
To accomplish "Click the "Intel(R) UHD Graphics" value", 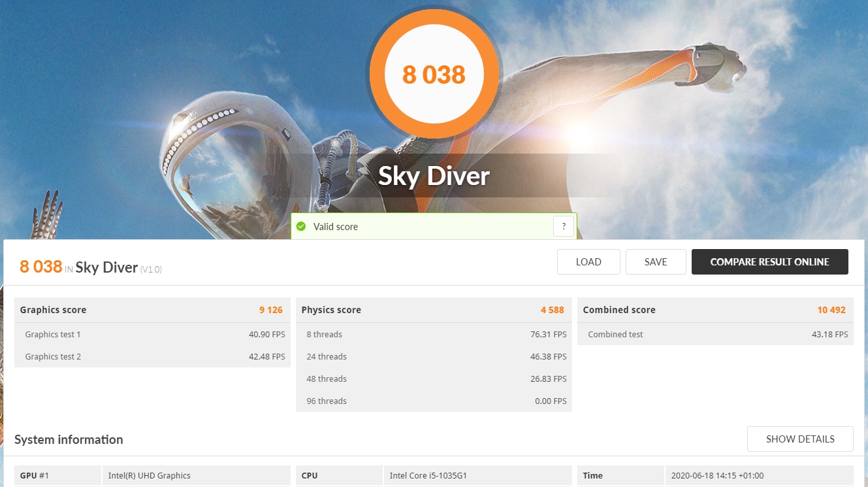I will point(150,476).
